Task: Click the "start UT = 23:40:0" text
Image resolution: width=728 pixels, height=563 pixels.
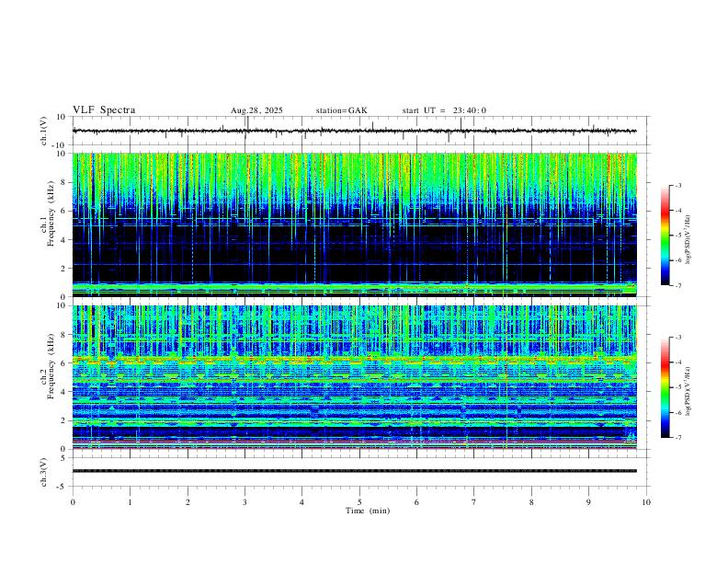Action: point(444,110)
